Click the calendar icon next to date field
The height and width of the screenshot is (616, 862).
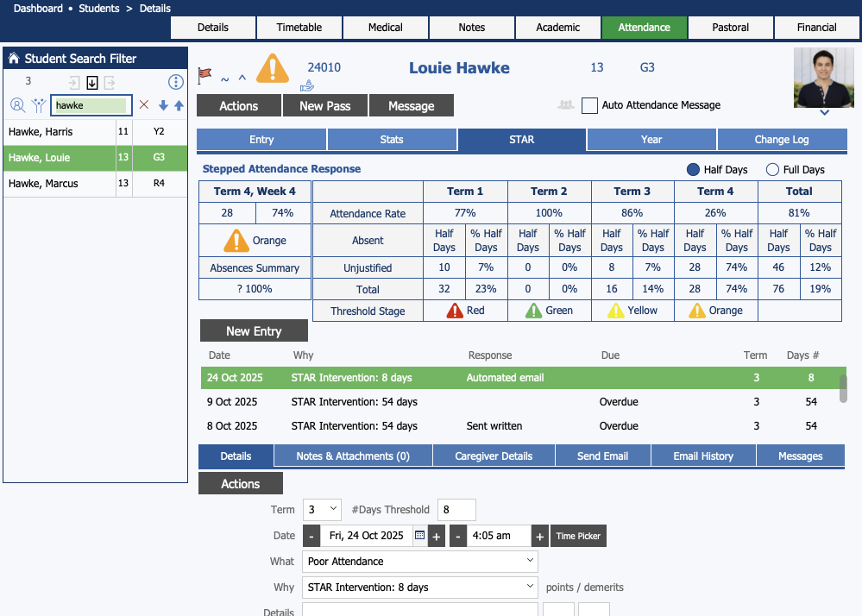(x=419, y=536)
